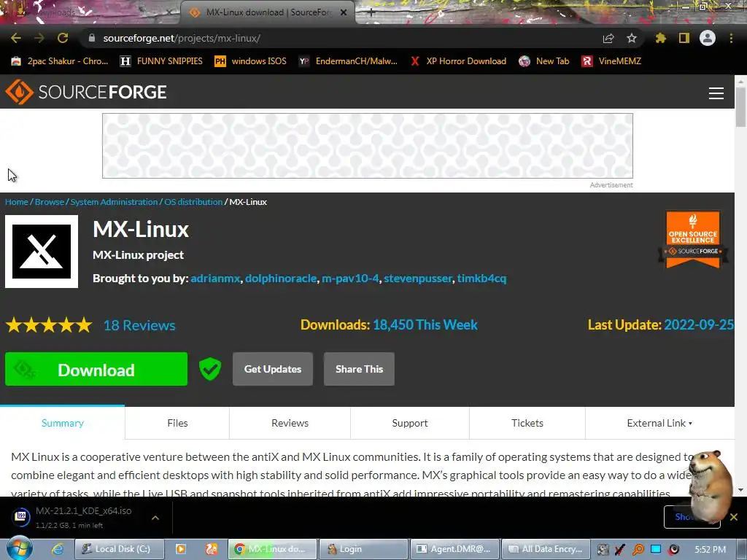Open the windows ISOS bookmark
Screen dimensions: 747x560
251,61
